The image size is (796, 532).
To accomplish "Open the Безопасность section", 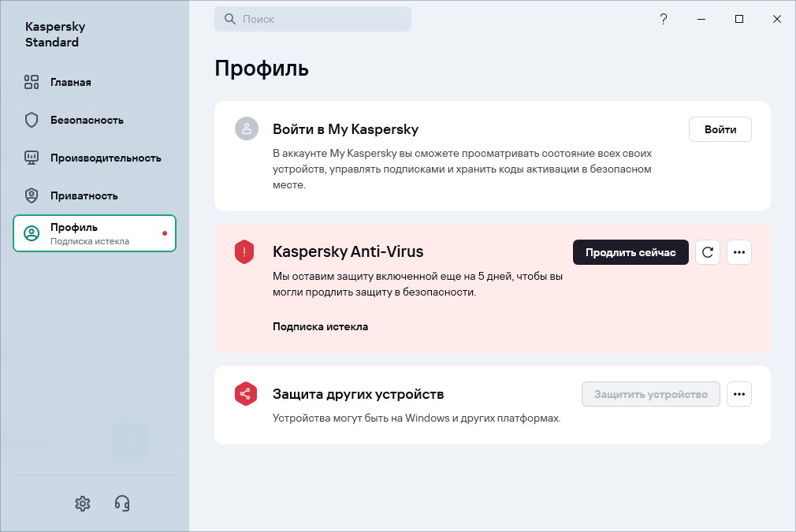I will click(87, 120).
